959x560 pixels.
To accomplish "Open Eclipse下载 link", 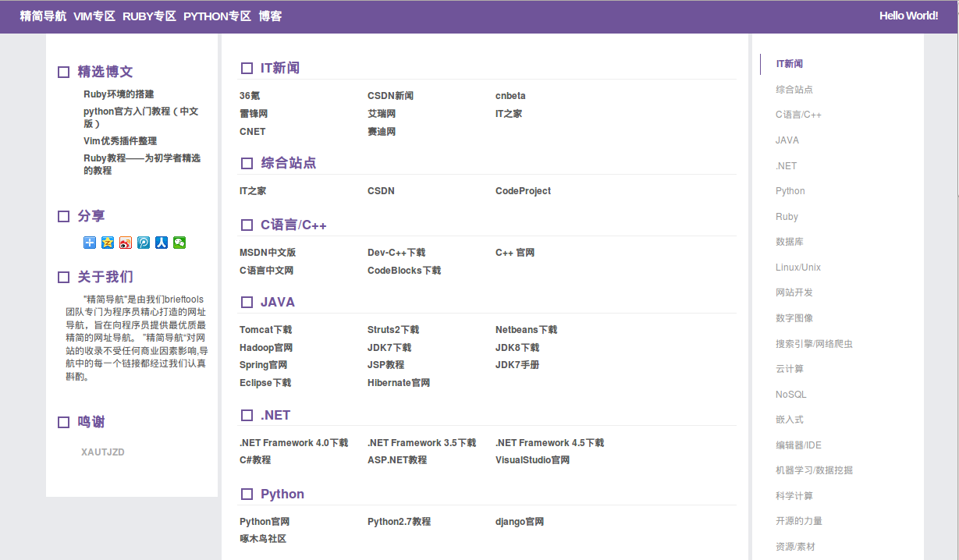I will click(x=265, y=383).
